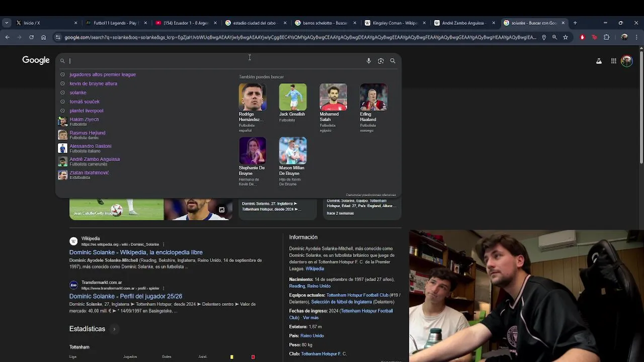Select Zlatan Ibrahimović suggestion
Image resolution: width=644 pixels, height=362 pixels.
point(89,174)
